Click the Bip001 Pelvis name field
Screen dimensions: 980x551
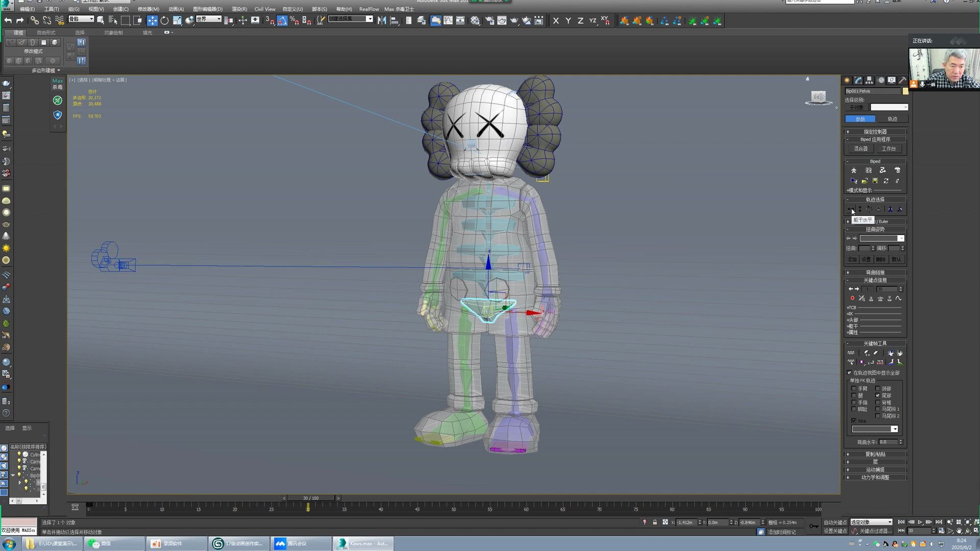coord(873,91)
